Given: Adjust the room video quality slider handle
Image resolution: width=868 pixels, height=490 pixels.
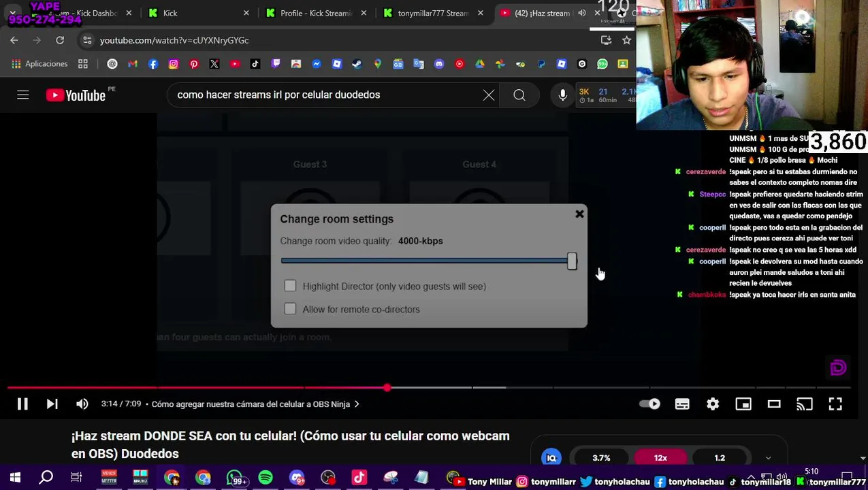Looking at the screenshot, I should (x=572, y=261).
